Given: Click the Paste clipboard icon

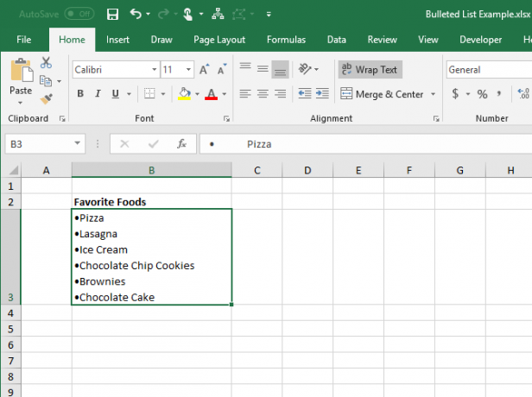Looking at the screenshot, I should coord(22,70).
